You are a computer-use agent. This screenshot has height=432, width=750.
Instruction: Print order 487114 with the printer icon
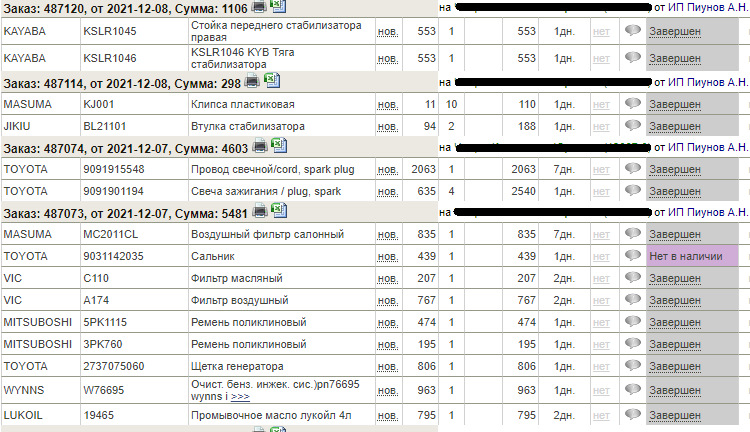pyautogui.click(x=253, y=82)
